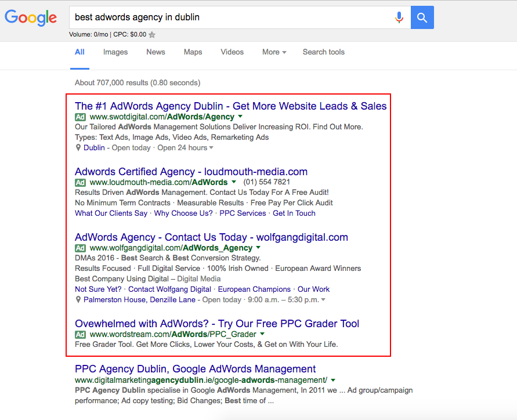The width and height of the screenshot is (517, 420).
Task: Click the Ad badge for wordstream.com
Action: click(80, 335)
